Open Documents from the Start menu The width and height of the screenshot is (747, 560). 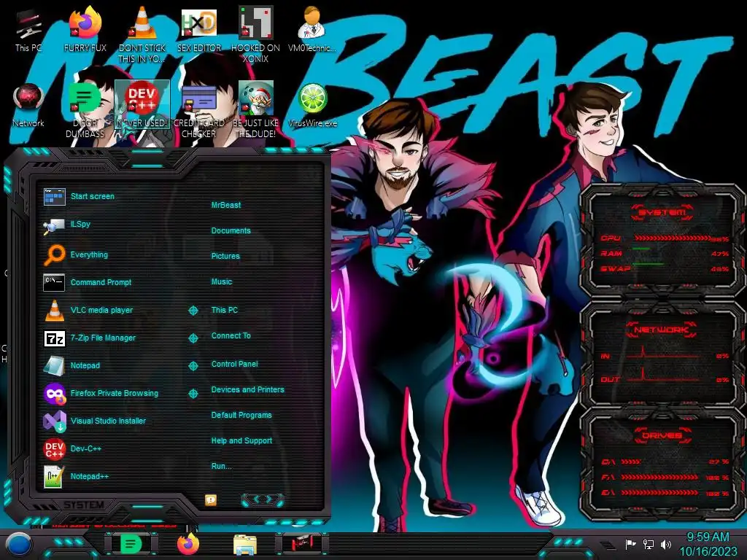click(231, 230)
